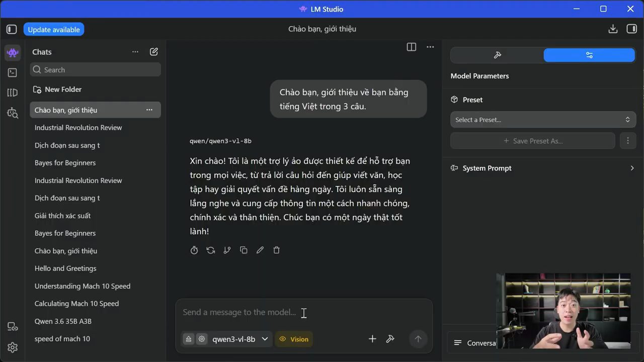The height and width of the screenshot is (362, 644).
Task: Open the Hello and Greetings chat
Action: 96,268
